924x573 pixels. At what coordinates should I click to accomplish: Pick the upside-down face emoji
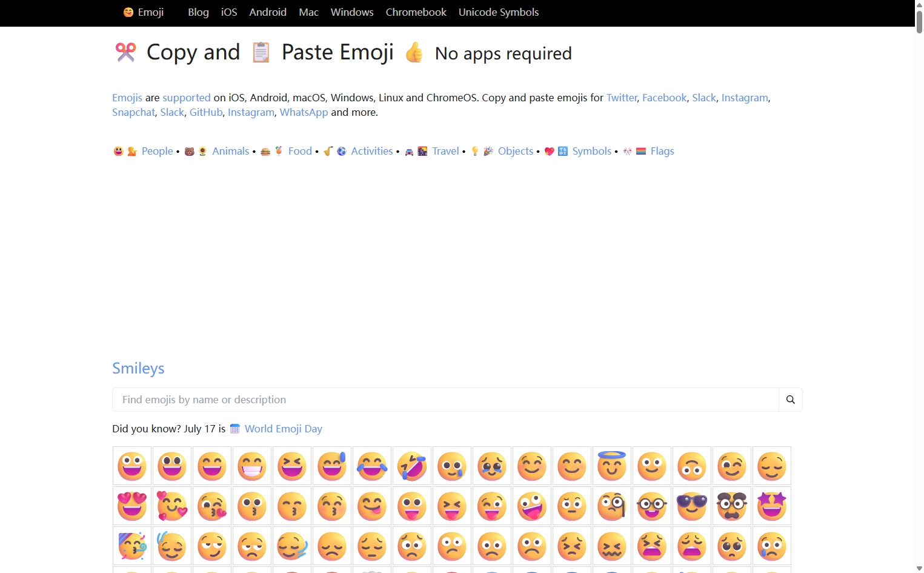click(692, 466)
